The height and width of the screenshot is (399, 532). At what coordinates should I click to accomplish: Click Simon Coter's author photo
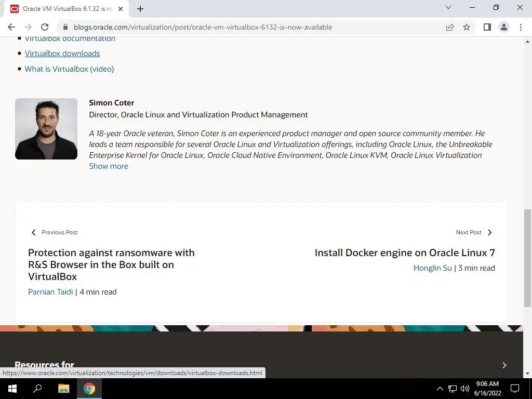tap(46, 129)
